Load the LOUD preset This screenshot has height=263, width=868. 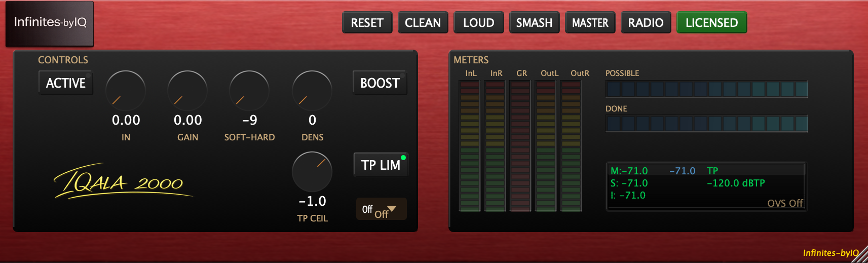479,23
